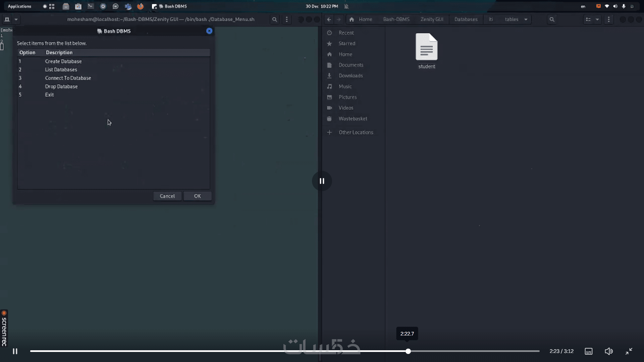
Task: Open the student file
Action: click(x=426, y=50)
